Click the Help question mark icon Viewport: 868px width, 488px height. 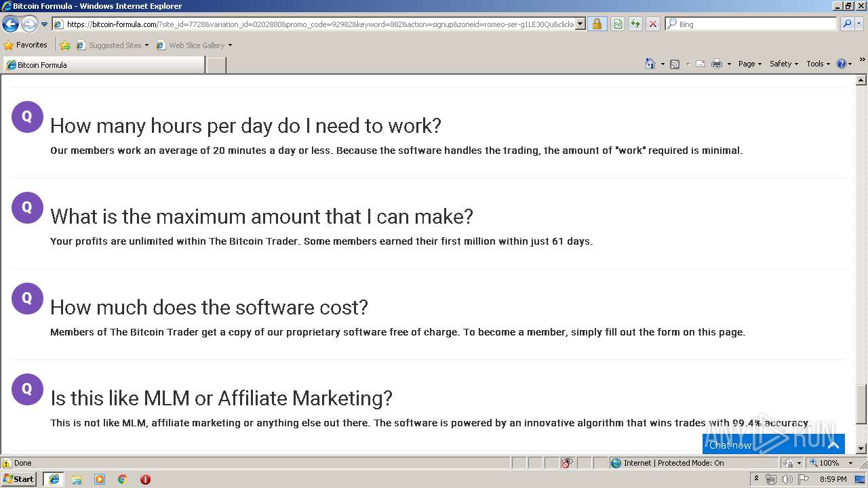point(841,64)
